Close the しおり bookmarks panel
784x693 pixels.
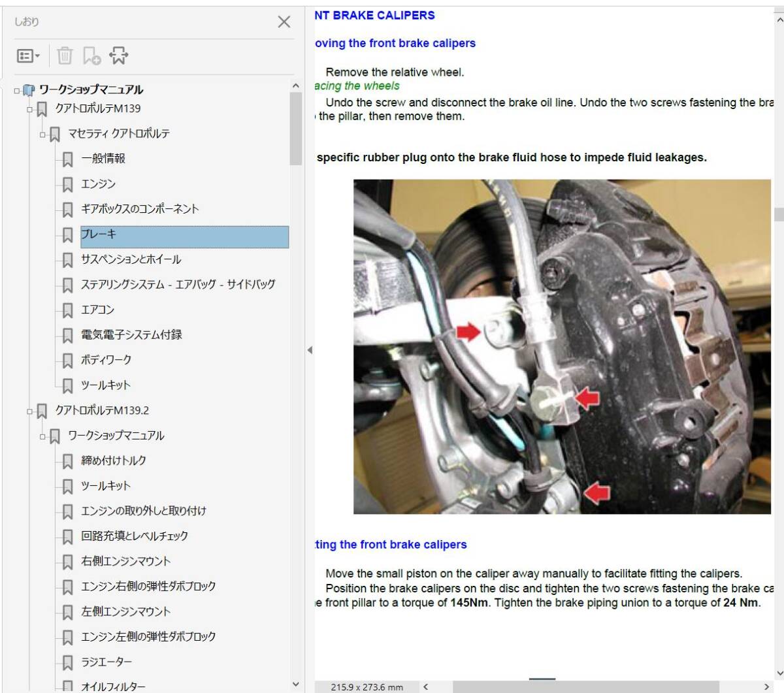tap(284, 22)
